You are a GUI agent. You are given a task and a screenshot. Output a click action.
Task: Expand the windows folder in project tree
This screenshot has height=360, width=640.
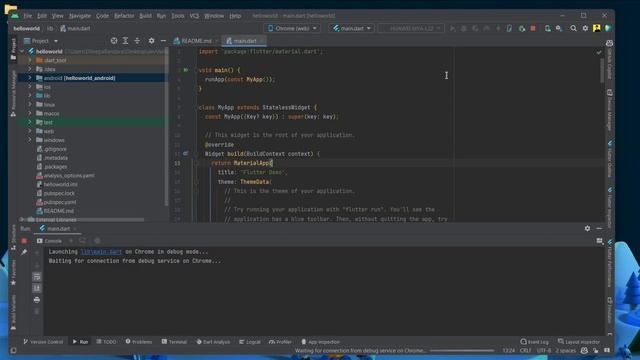tap(30, 140)
